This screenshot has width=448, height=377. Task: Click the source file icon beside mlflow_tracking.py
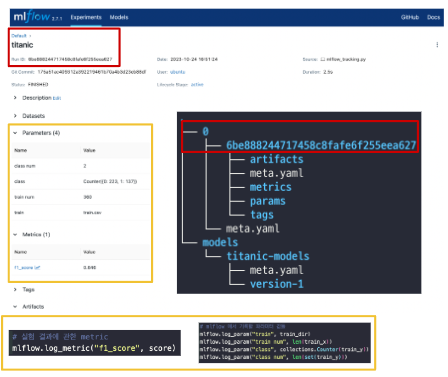pyautogui.click(x=322, y=59)
